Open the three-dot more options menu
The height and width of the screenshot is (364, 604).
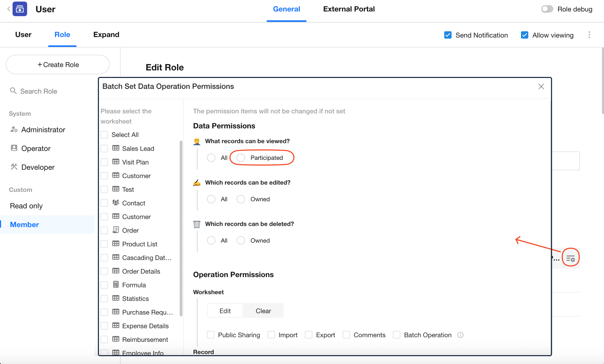[x=589, y=35]
